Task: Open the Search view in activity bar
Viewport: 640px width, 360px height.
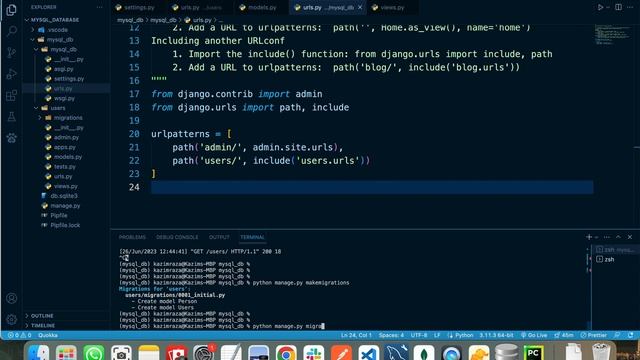Action: tap(11, 31)
